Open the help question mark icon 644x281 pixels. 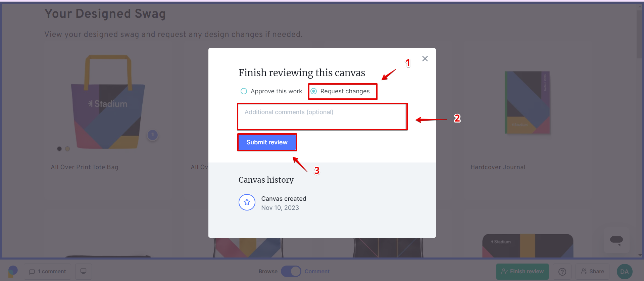click(562, 272)
